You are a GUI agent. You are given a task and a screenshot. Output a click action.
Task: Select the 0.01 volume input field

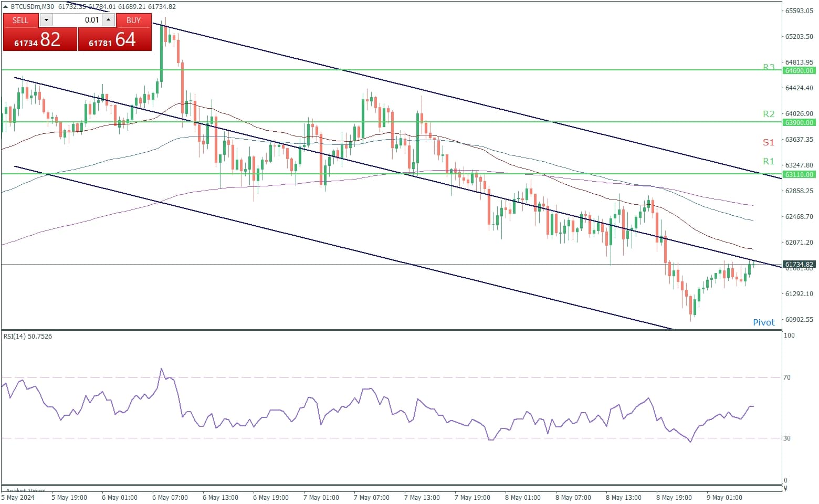(77, 20)
